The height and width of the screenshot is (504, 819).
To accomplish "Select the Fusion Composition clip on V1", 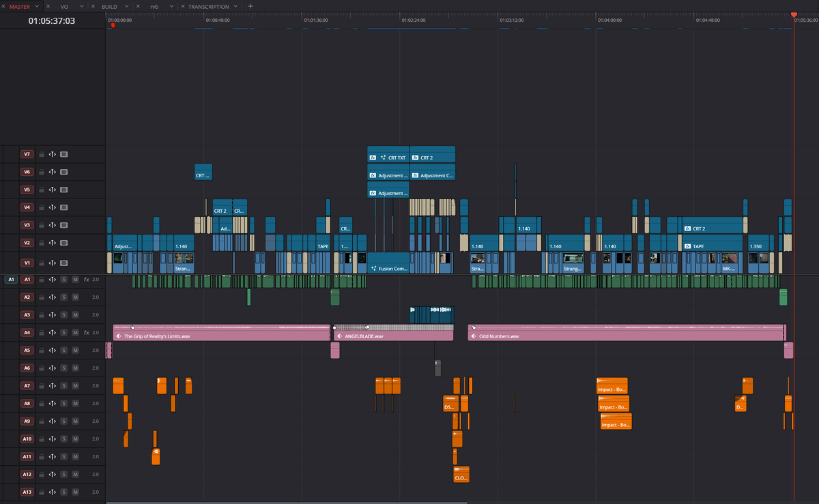I will (389, 263).
